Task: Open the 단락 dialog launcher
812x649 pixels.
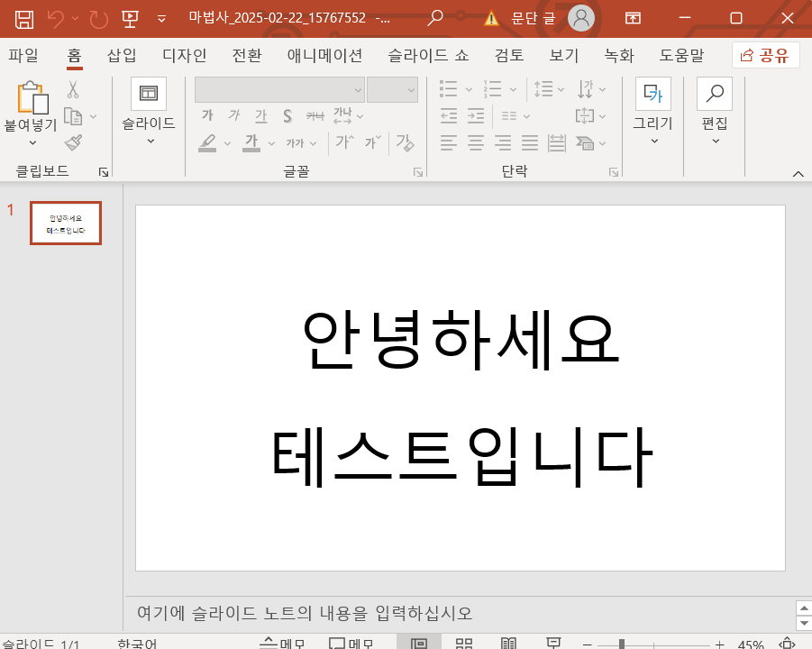Action: tap(614, 172)
